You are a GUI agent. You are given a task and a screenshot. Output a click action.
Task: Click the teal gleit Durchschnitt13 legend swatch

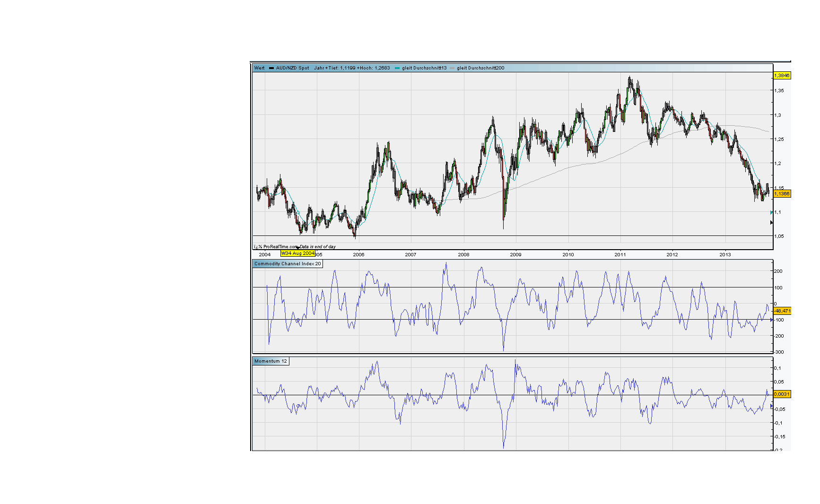click(x=397, y=68)
